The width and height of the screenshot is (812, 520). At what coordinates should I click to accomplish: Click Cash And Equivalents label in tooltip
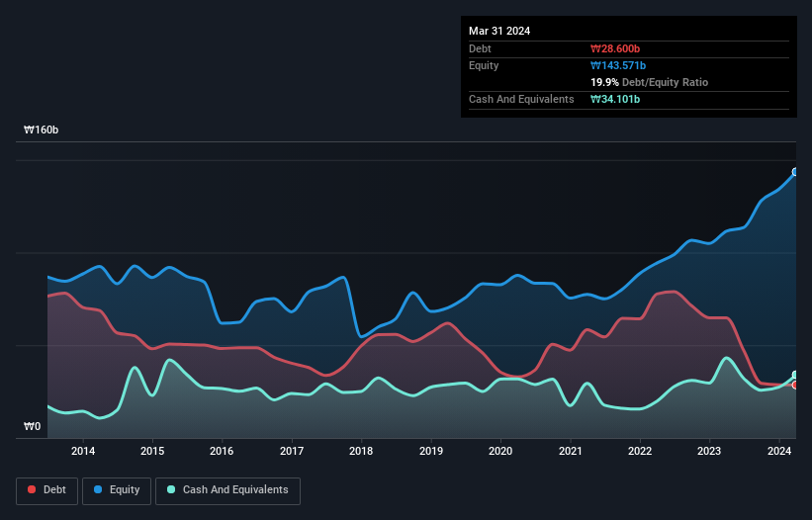tap(521, 99)
